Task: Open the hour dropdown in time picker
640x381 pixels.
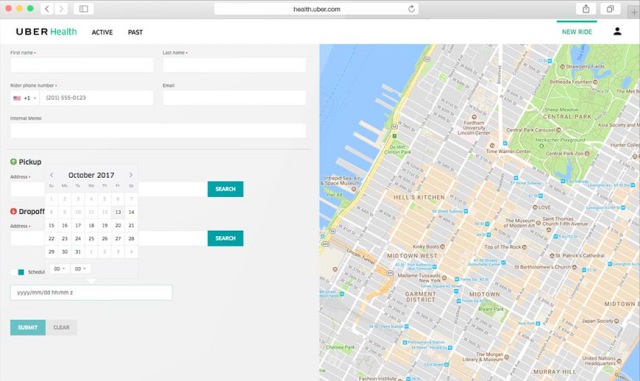Action: (x=60, y=269)
